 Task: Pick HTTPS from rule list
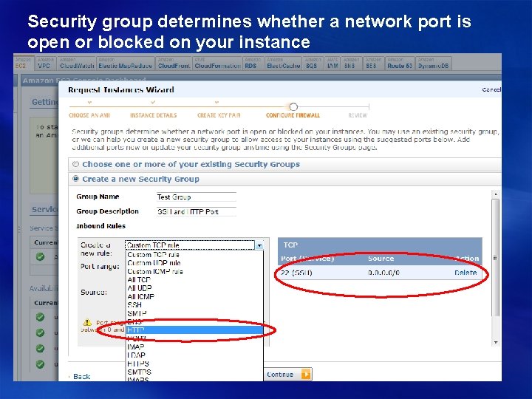coord(195,364)
